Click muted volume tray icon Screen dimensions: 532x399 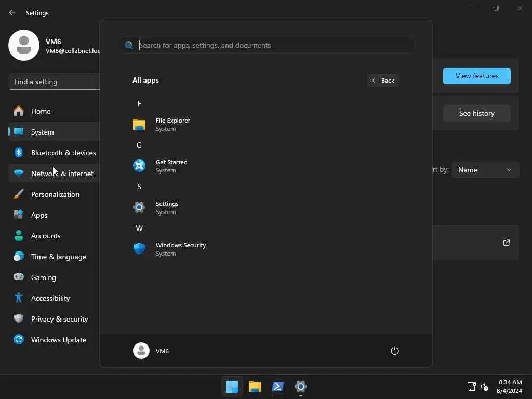[485, 387]
